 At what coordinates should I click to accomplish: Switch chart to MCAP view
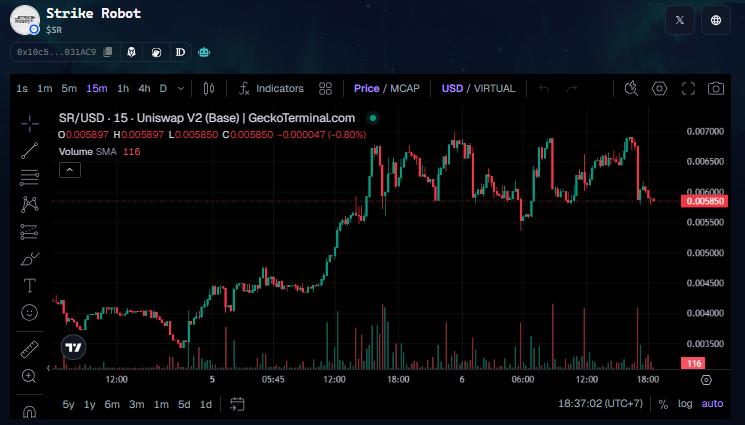click(x=405, y=88)
